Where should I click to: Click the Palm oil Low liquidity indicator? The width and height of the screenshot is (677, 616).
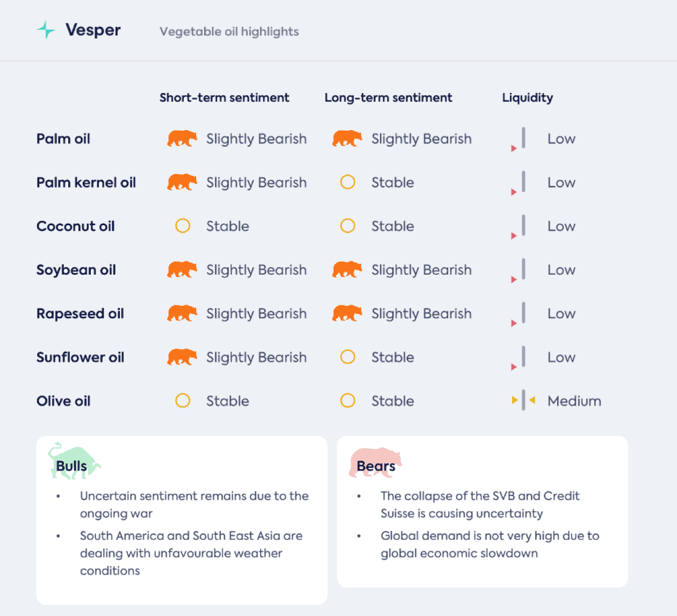[x=518, y=140]
